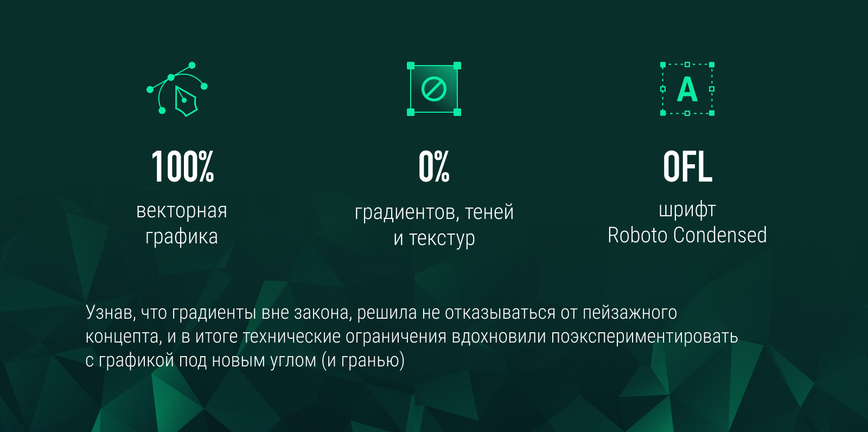Click the letter A in text frame icon
The width and height of the screenshot is (868, 432).
pyautogui.click(x=687, y=89)
